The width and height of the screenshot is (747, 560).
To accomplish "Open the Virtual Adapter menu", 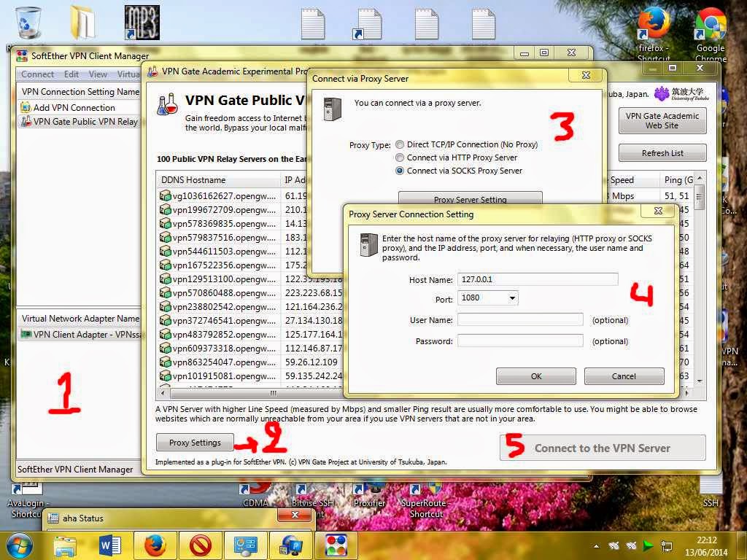I will click(x=128, y=74).
